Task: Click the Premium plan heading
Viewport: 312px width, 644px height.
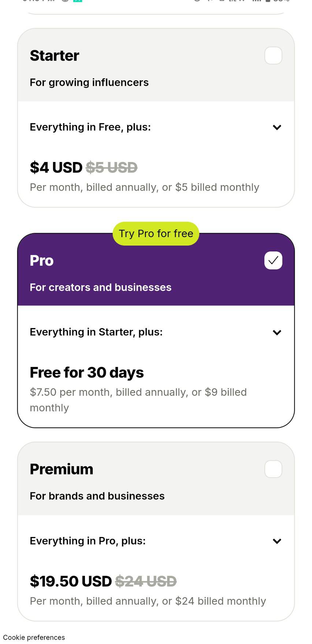Action: click(x=62, y=469)
